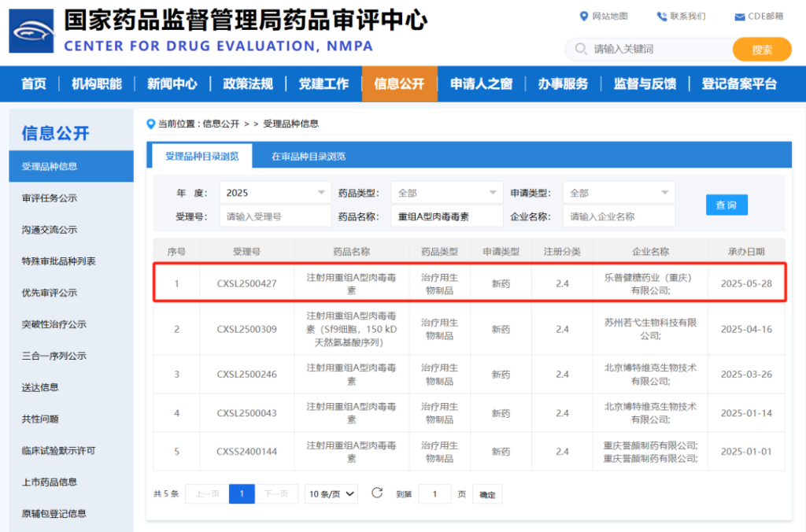Click the page number jump field

click(434, 494)
